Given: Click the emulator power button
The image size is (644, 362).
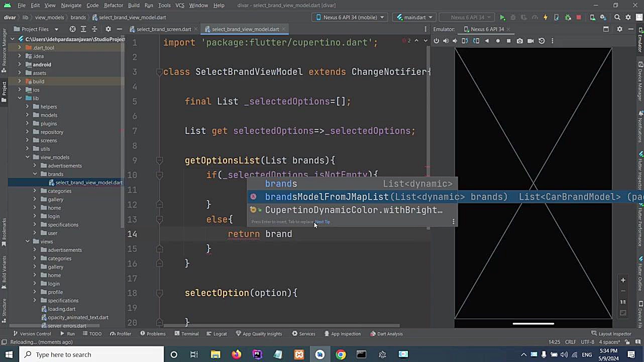Looking at the screenshot, I should tap(436, 41).
